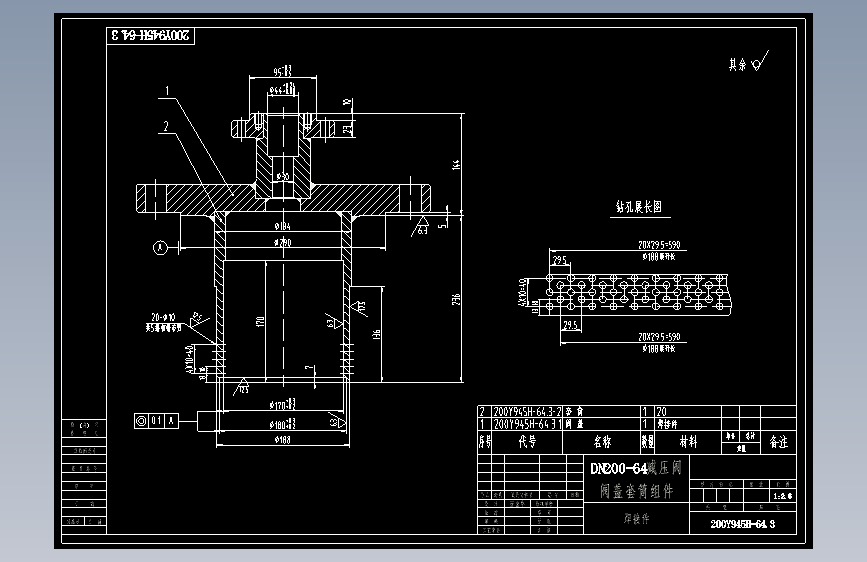Click part balloon number 1 leader label
The height and width of the screenshot is (562, 867).
[x=167, y=91]
